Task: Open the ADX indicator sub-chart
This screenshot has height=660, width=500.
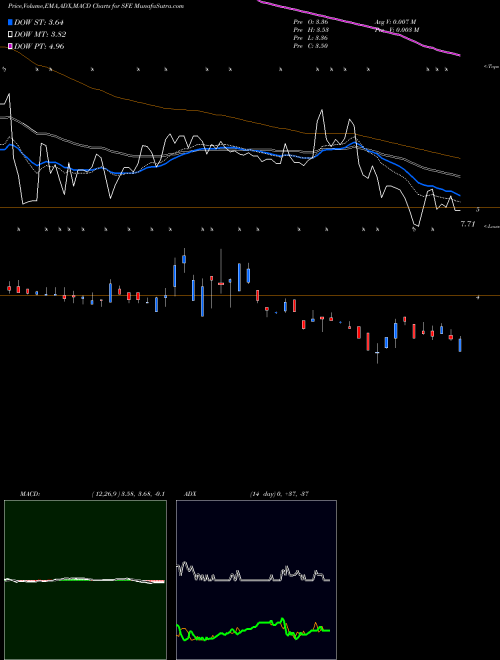Action: [x=256, y=580]
